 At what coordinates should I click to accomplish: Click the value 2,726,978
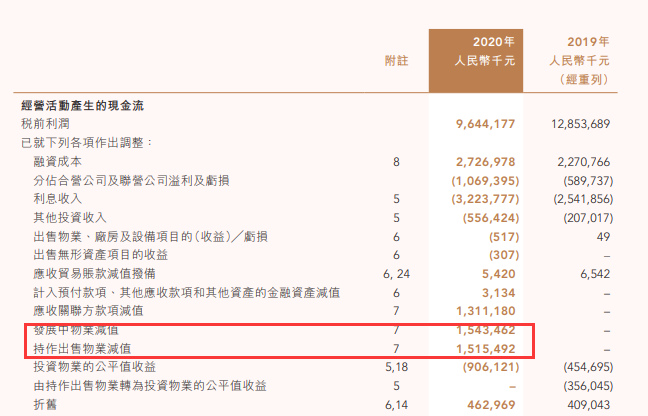tap(486, 162)
